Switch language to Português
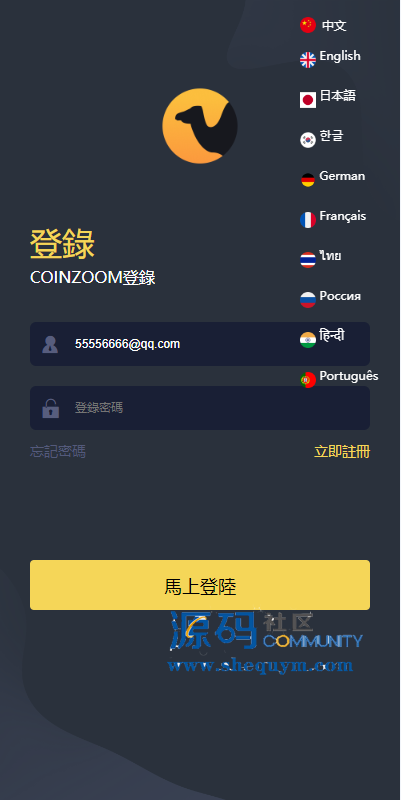This screenshot has height=800, width=401. coord(349,376)
